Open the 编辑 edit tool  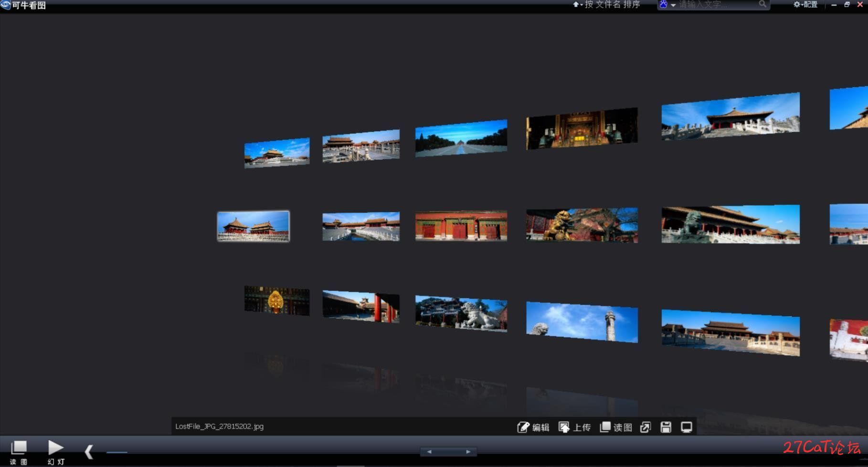pos(533,427)
